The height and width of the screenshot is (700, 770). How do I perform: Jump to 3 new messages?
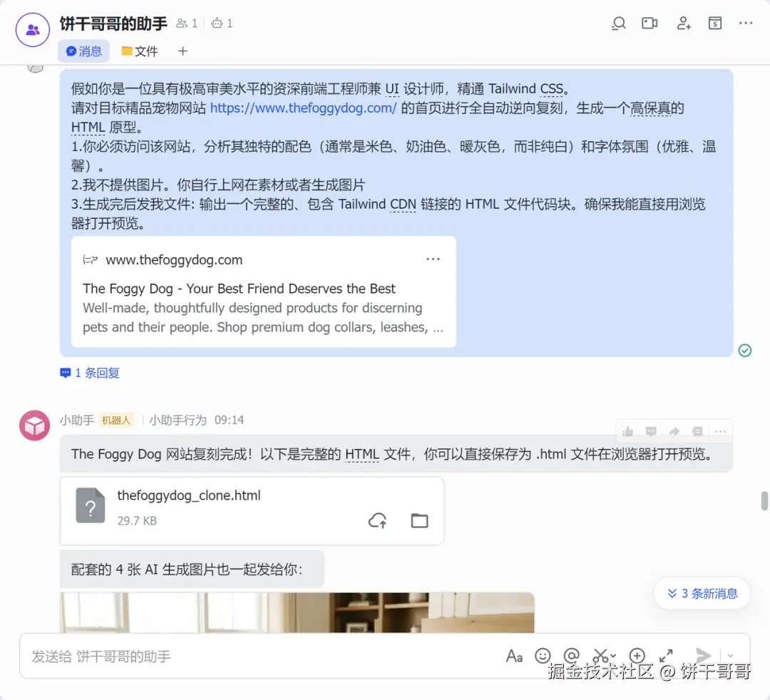[x=702, y=594]
